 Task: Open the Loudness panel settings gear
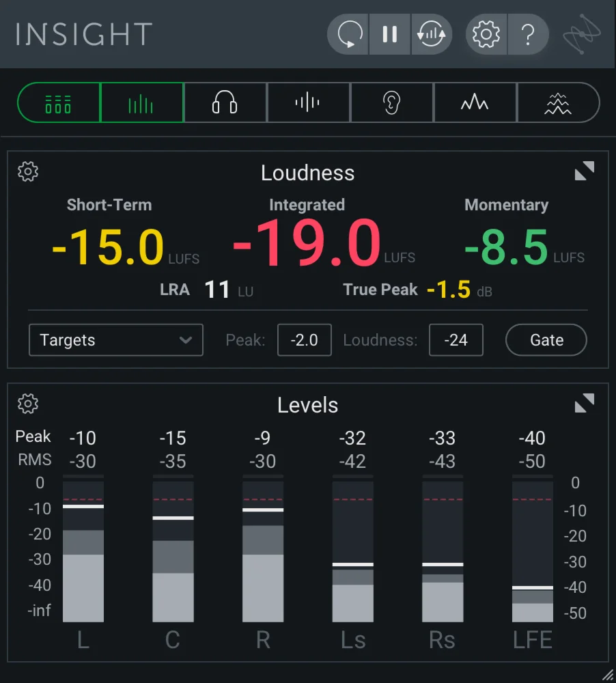pos(28,171)
